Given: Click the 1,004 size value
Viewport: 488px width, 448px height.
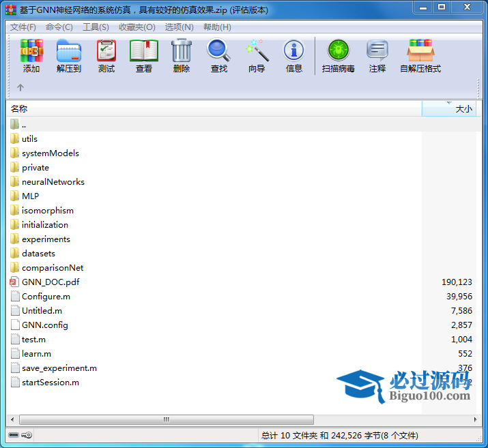Looking at the screenshot, I should tap(461, 340).
